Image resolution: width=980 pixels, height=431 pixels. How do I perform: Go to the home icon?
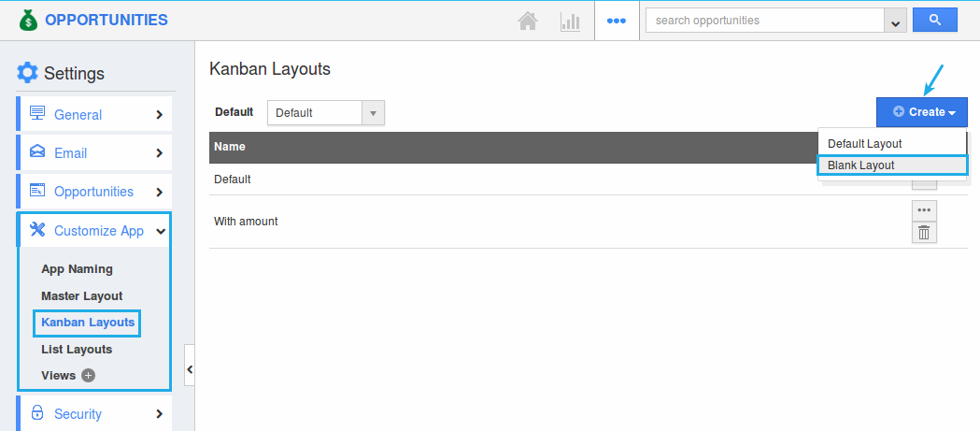tap(528, 22)
